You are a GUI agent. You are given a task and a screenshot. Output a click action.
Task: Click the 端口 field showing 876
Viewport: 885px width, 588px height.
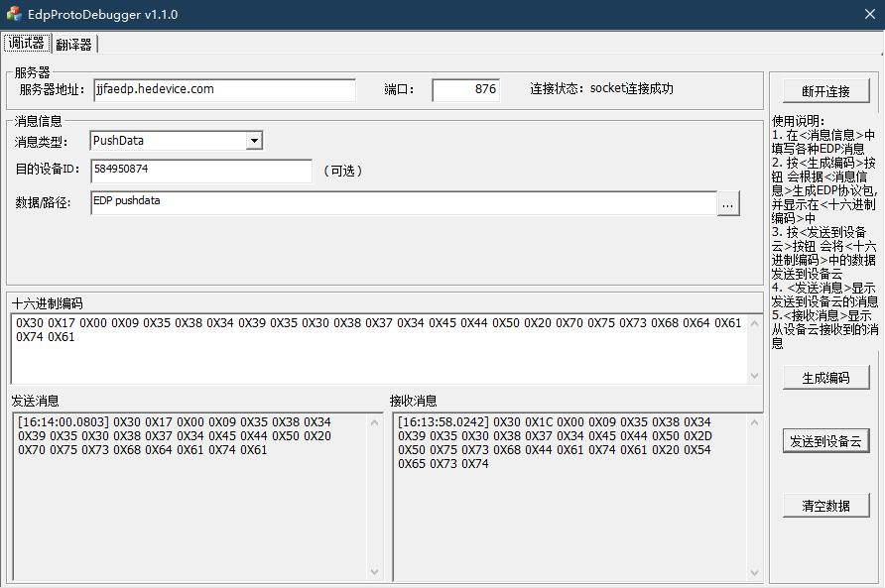[x=465, y=89]
